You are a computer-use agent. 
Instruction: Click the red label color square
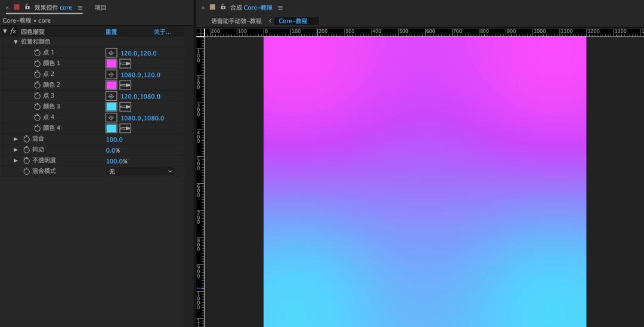pos(17,7)
